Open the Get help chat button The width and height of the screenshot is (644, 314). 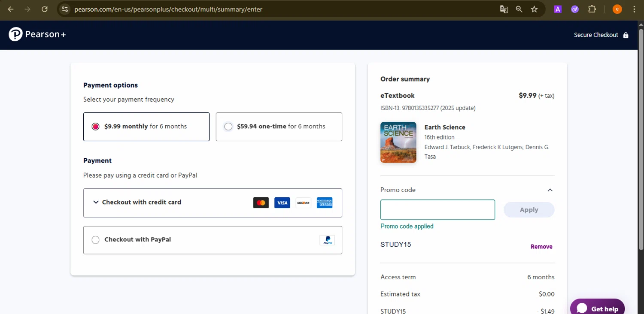(597, 307)
